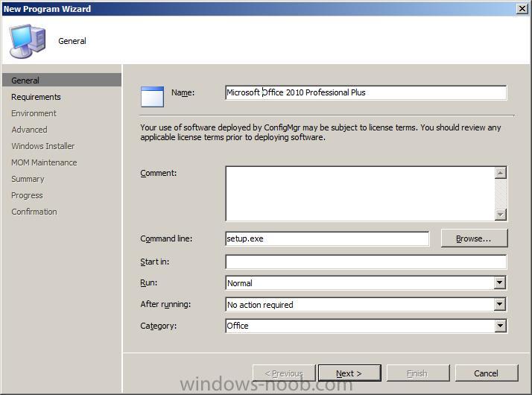The height and width of the screenshot is (395, 532).
Task: Click the 'Start in:' label
Action: [155, 262]
